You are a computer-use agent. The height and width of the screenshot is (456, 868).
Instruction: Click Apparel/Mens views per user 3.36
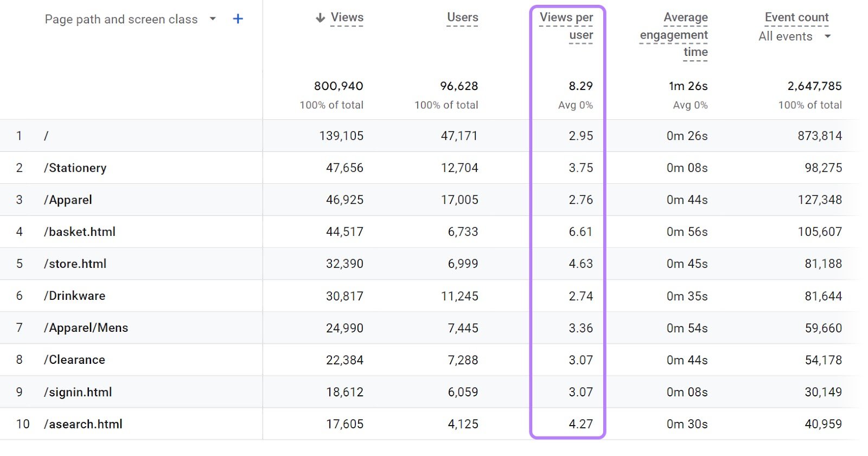tap(580, 328)
